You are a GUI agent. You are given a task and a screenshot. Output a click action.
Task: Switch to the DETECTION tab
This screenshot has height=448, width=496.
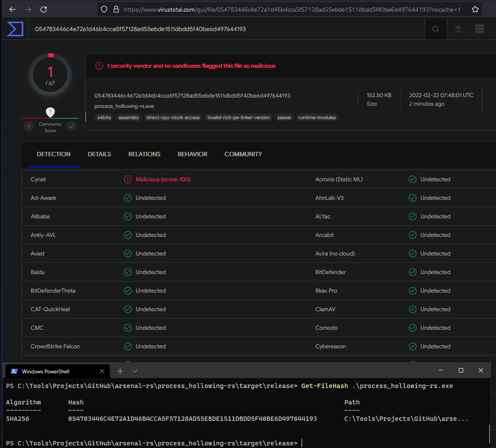click(54, 154)
